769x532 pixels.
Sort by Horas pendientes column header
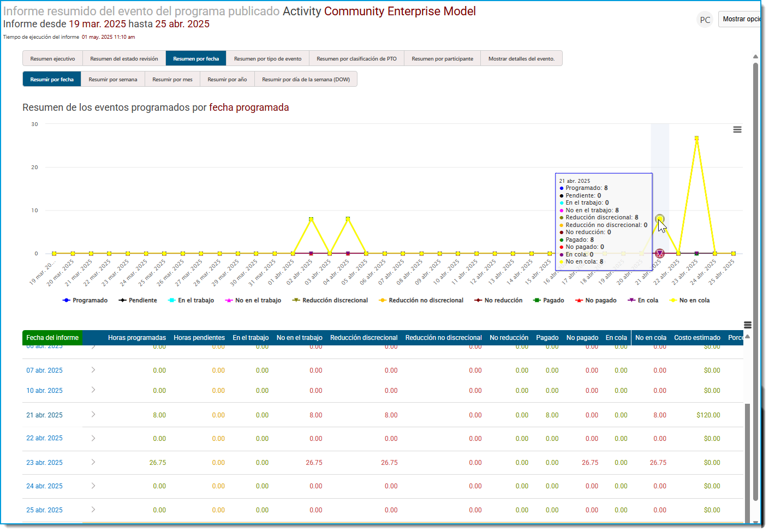pos(199,338)
